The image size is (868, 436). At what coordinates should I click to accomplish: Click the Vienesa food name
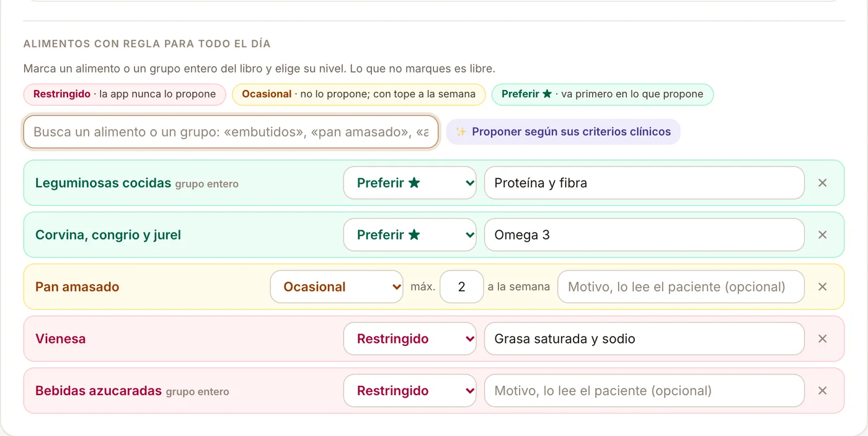click(60, 339)
